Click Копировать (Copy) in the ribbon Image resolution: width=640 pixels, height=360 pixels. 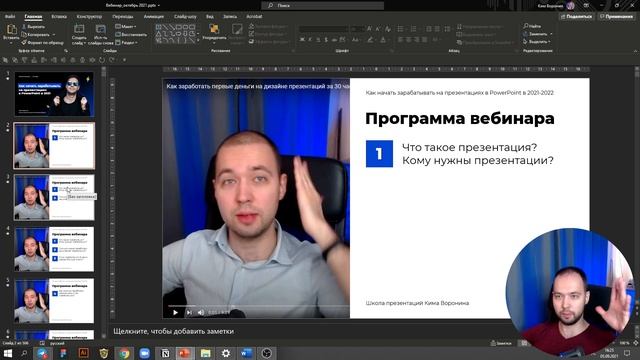click(36, 34)
